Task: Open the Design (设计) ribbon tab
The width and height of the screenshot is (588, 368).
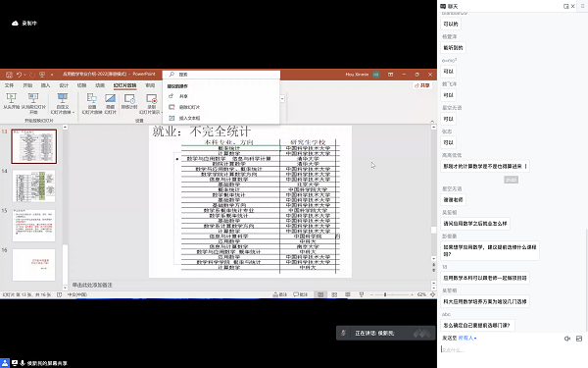Action: pos(64,85)
